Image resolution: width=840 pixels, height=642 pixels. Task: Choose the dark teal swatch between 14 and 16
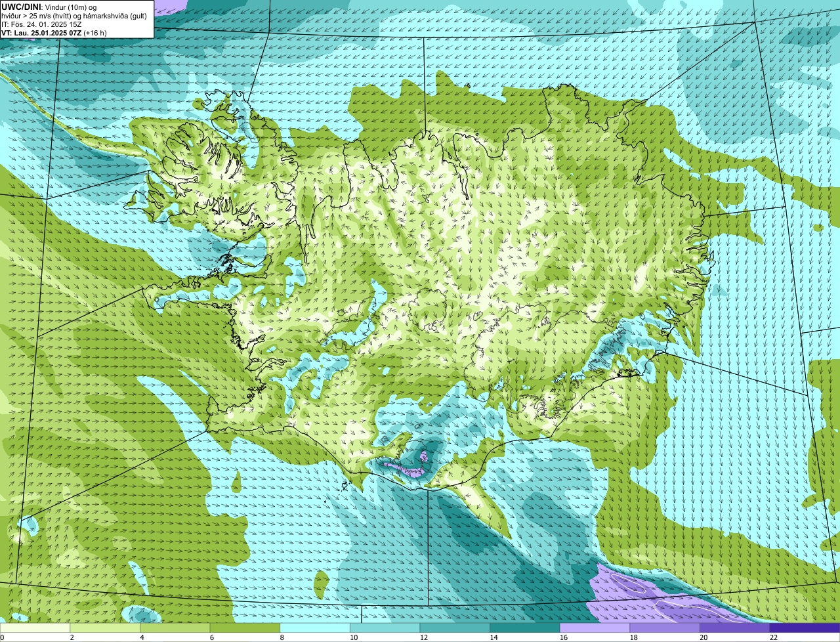click(525, 628)
